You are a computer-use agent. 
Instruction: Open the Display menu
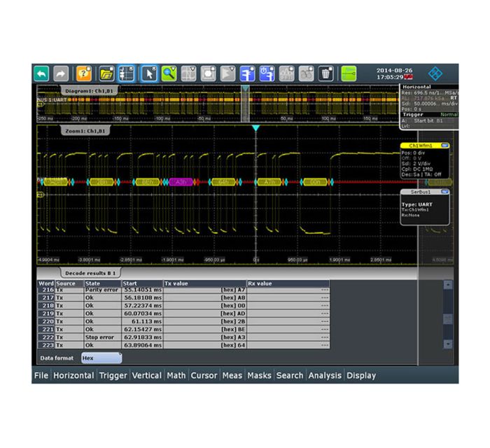(361, 375)
